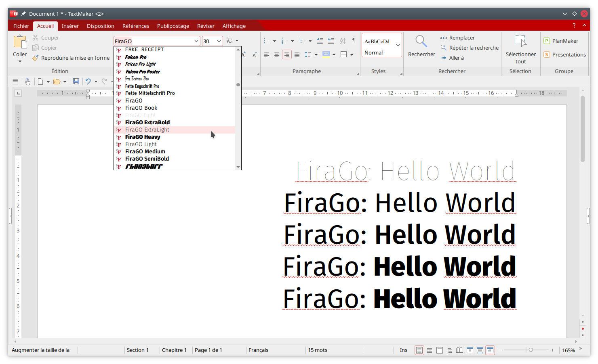Click the Rechercher magnifier icon
The height and width of the screenshot is (364, 598).
click(421, 41)
